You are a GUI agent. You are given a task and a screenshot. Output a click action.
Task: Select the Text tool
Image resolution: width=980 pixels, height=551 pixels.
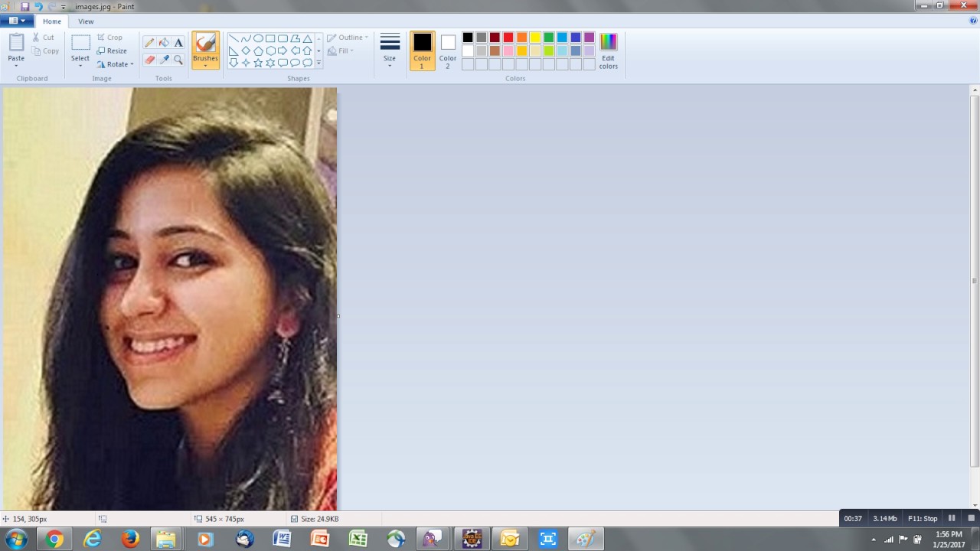[178, 43]
